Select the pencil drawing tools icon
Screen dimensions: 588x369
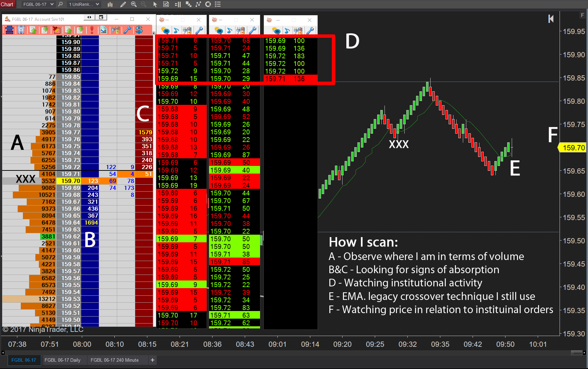point(123,4)
